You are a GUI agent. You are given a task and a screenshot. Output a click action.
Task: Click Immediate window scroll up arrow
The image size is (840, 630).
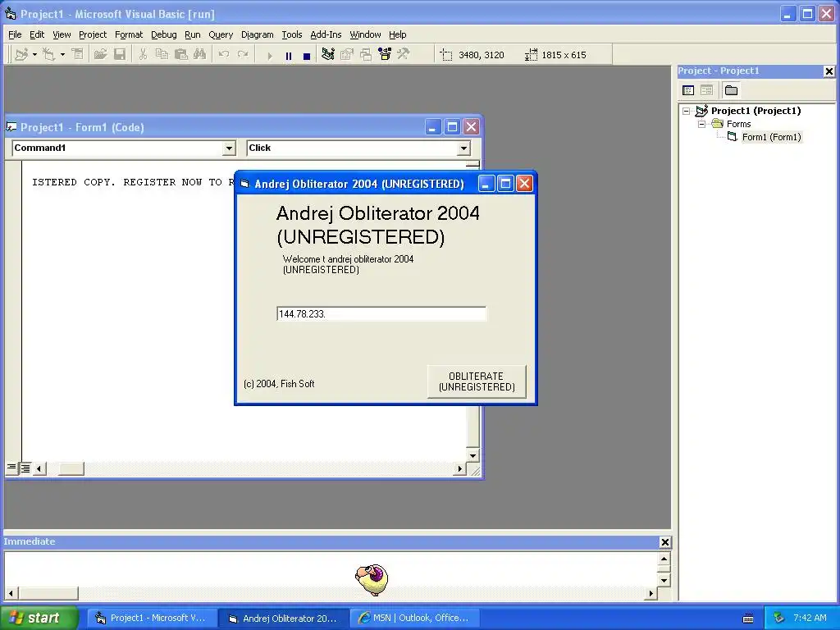click(x=664, y=559)
